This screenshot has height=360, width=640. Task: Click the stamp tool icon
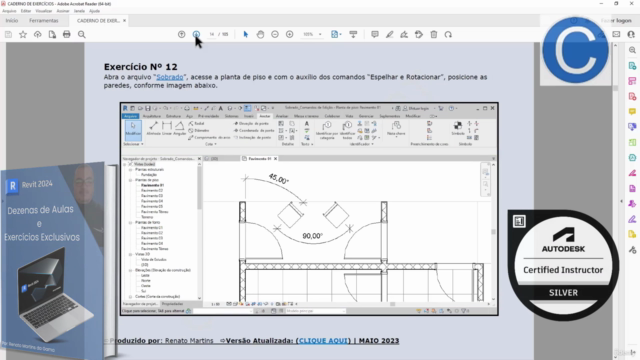click(419, 35)
